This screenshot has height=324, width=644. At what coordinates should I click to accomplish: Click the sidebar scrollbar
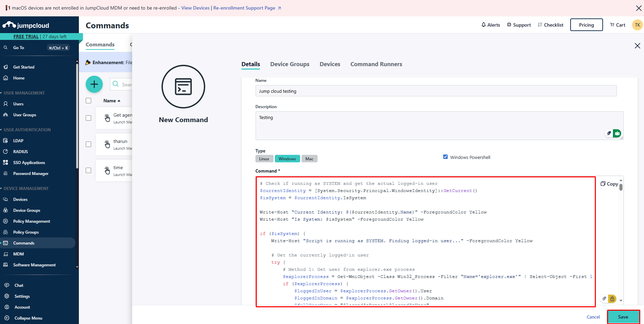coord(77,116)
